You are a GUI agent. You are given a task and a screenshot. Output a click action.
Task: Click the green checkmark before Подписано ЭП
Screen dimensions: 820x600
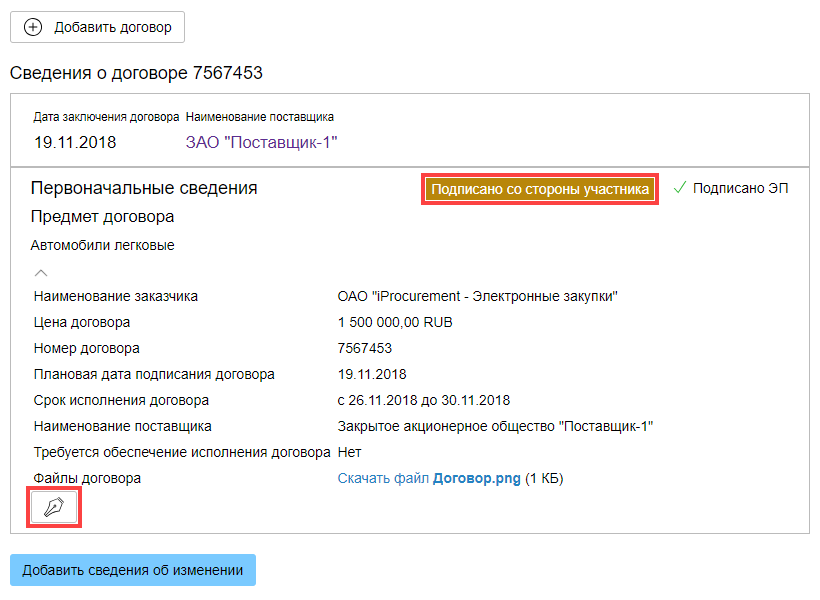680,188
